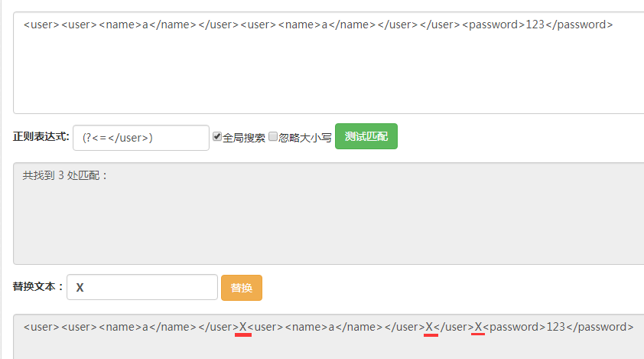
Task: Click the gray match results panel
Action: [x=329, y=222]
